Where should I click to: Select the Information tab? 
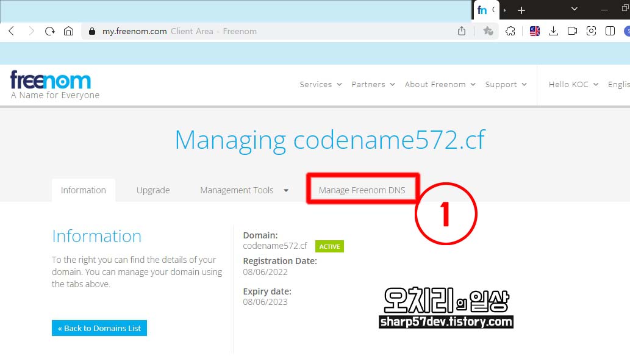[84, 190]
